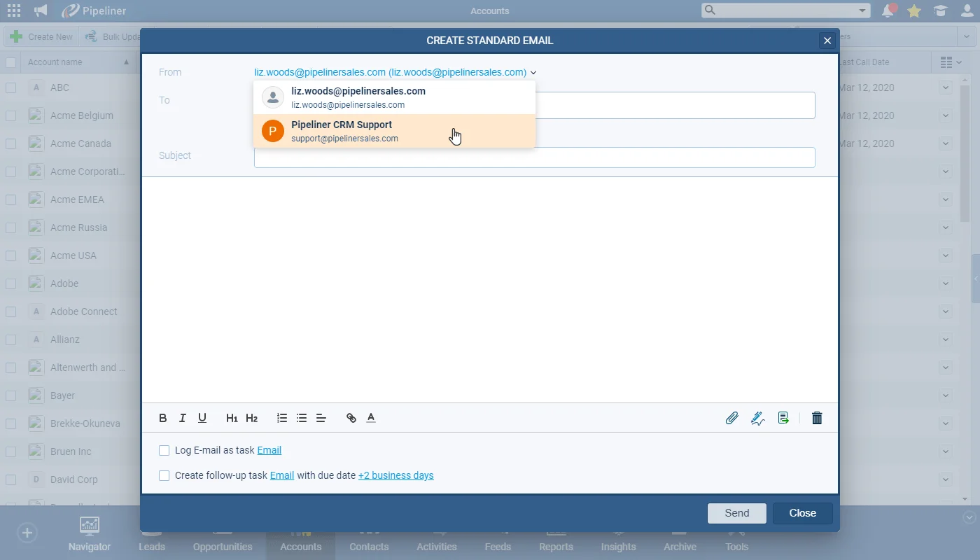Click the Pipeliner logo

[x=94, y=10]
